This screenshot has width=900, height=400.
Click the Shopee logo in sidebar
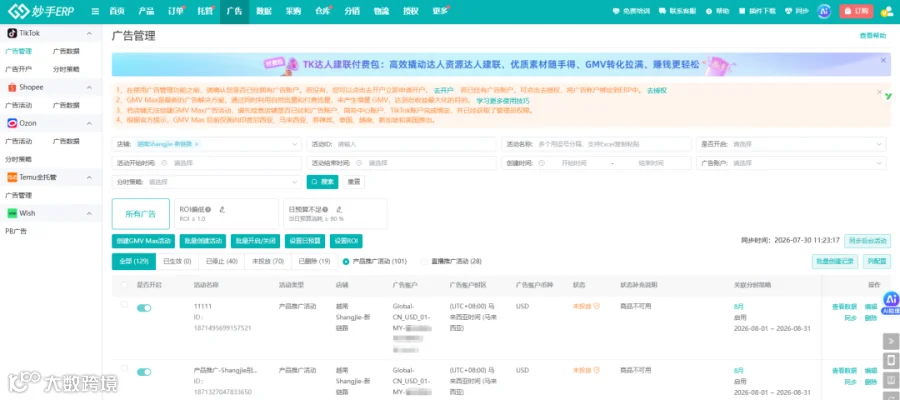pyautogui.click(x=11, y=87)
